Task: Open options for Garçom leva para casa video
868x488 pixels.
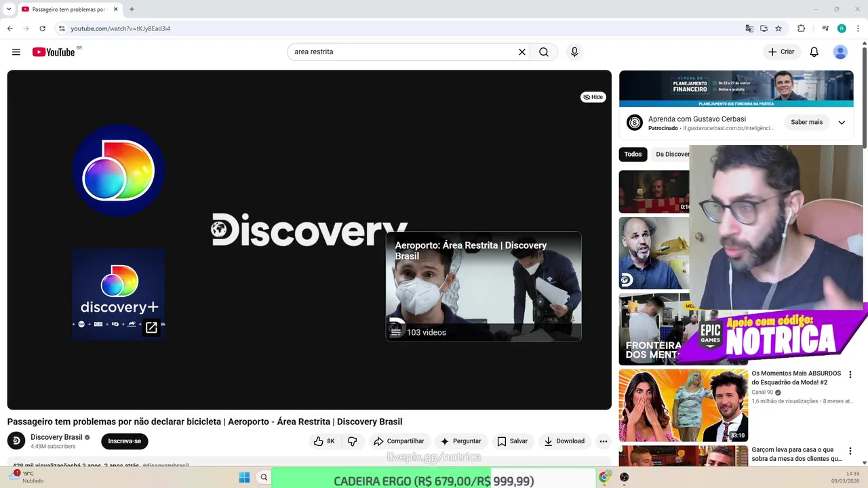Action: [850, 451]
